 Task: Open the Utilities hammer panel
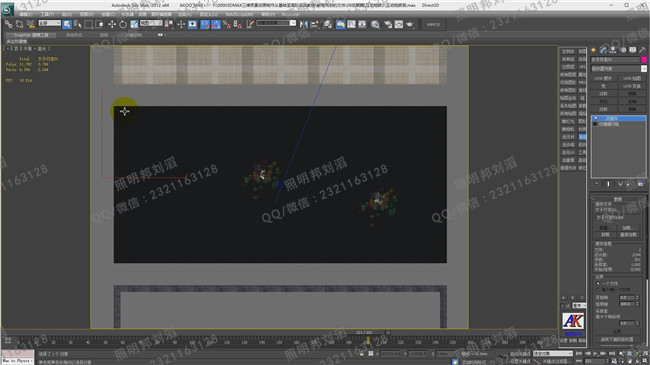point(642,50)
